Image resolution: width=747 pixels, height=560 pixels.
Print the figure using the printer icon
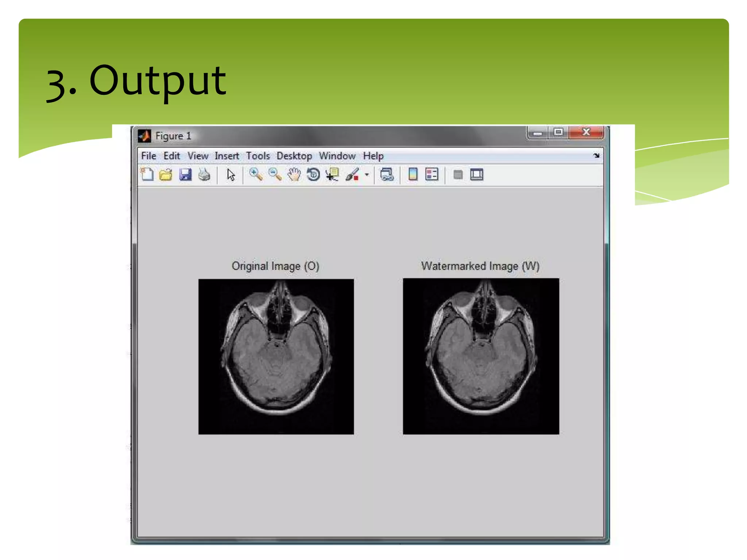204,175
